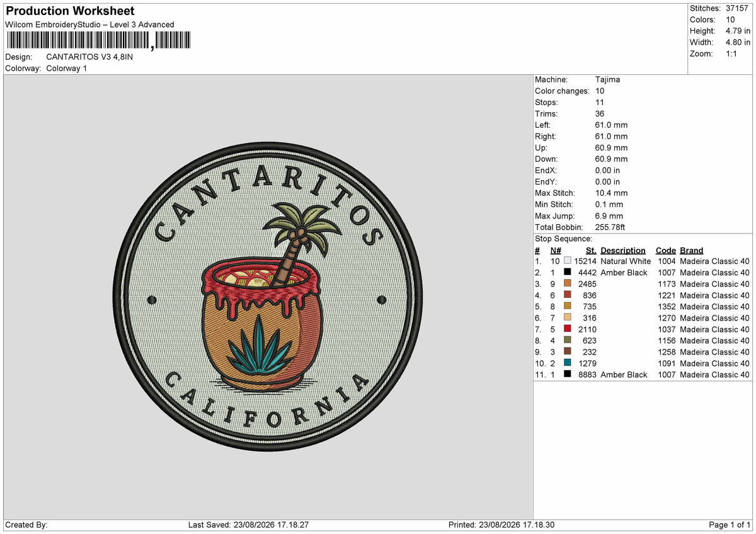Click thread code 1004
This screenshot has height=534, width=756.
(667, 261)
